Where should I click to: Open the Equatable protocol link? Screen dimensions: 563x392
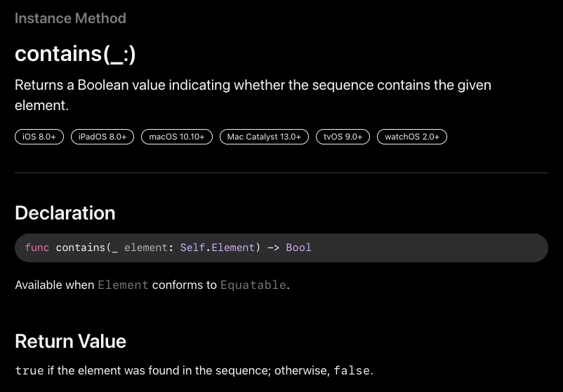click(x=253, y=285)
